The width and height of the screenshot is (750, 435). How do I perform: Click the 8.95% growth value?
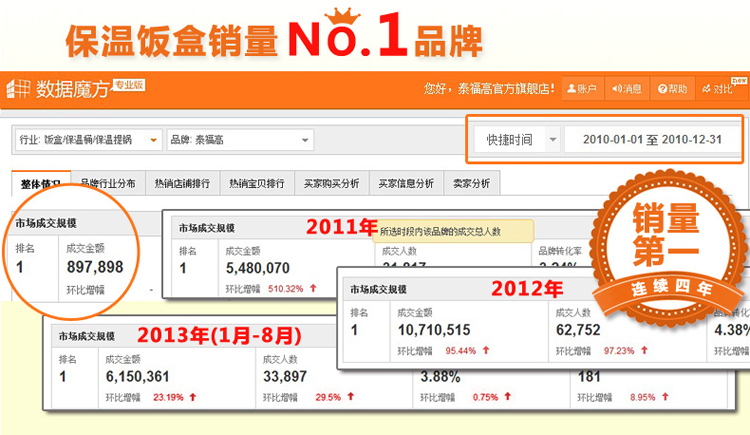pyautogui.click(x=642, y=397)
